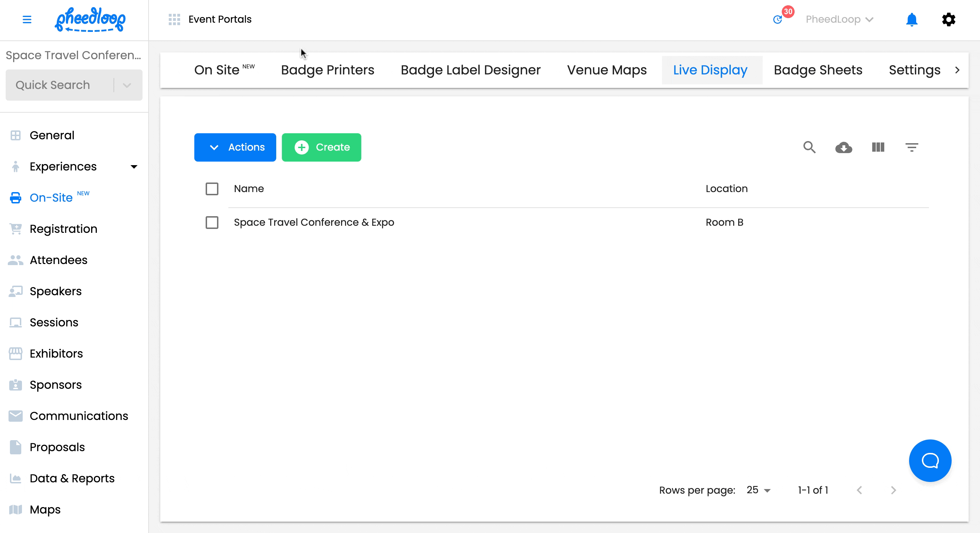Image resolution: width=980 pixels, height=533 pixels.
Task: Go to Data & Reports in the sidebar
Action: pyautogui.click(x=72, y=478)
